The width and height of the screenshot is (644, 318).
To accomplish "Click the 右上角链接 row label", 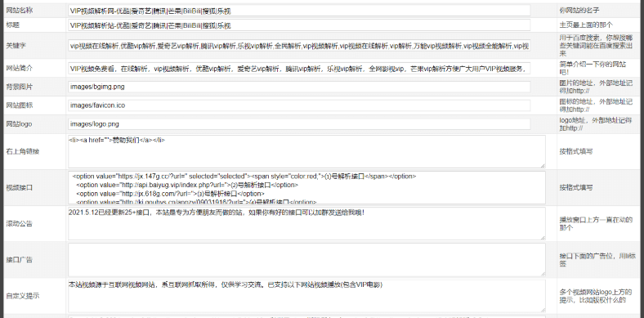I will click(x=23, y=151).
